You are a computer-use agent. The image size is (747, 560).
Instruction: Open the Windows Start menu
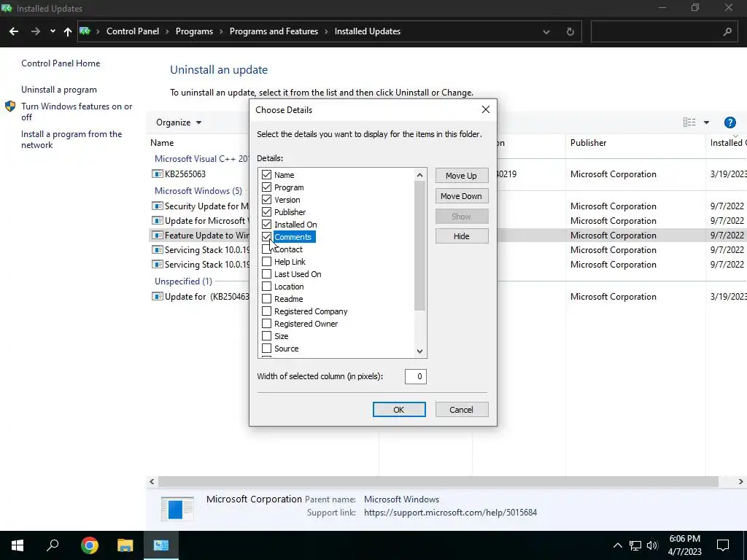18,545
